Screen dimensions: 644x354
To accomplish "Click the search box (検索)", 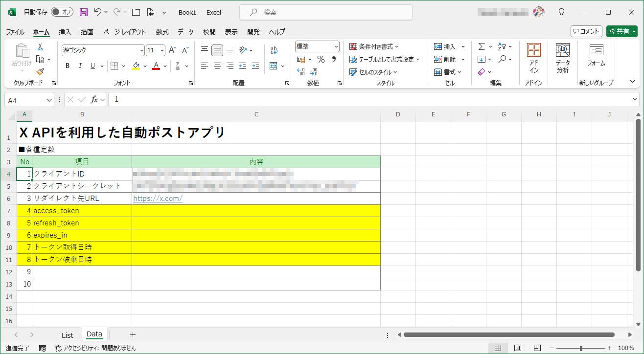I will point(326,12).
